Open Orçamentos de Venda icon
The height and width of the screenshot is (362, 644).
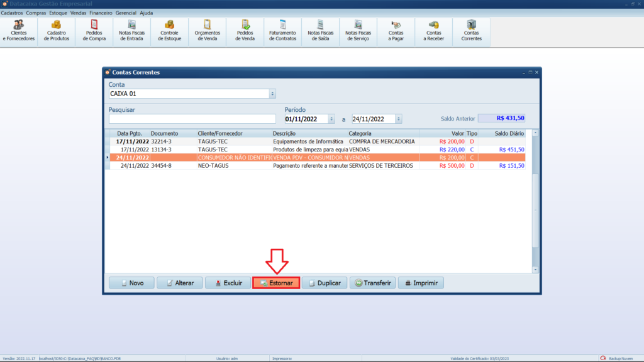point(208,31)
